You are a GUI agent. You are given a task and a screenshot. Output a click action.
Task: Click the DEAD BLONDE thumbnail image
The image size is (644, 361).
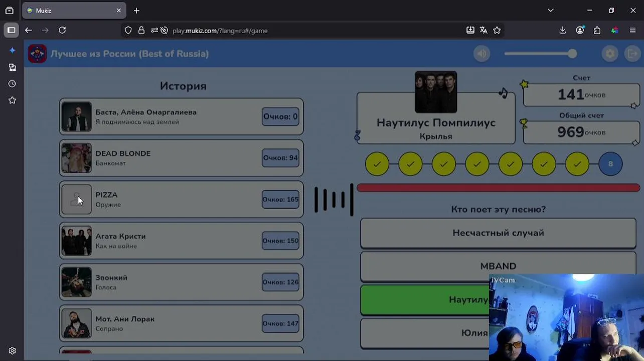point(76,158)
